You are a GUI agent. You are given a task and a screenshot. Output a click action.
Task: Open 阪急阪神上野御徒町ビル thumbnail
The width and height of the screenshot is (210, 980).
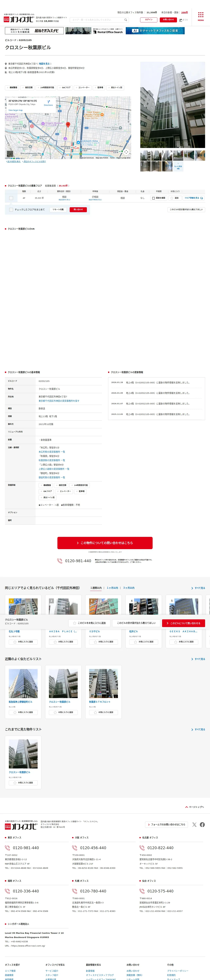pyautogui.click(x=23, y=683)
